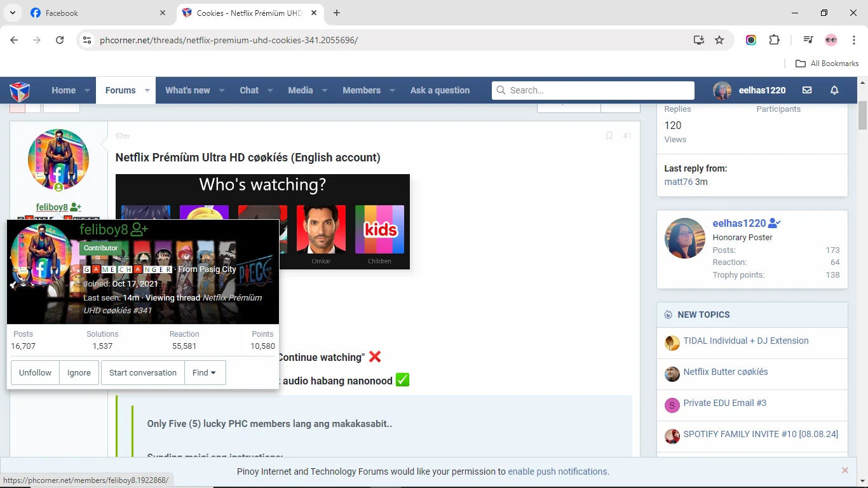Bookmark post #1 icon
Viewport: 868px width, 488px height.
click(609, 136)
